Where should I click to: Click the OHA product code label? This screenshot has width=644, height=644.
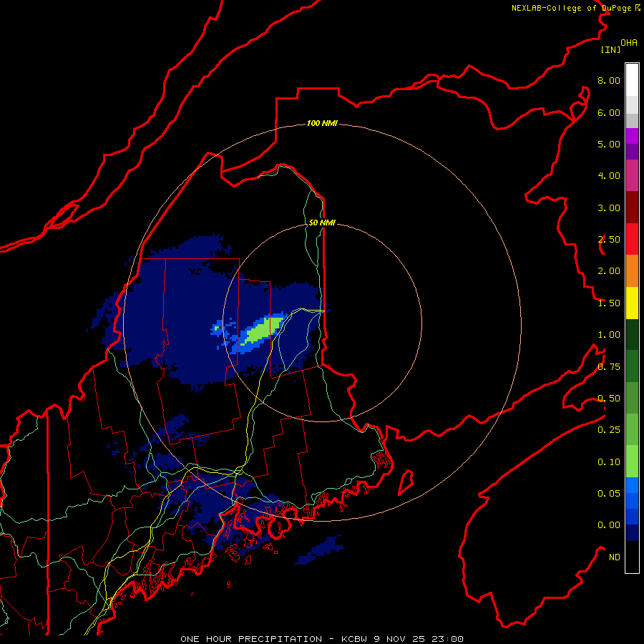pyautogui.click(x=629, y=42)
